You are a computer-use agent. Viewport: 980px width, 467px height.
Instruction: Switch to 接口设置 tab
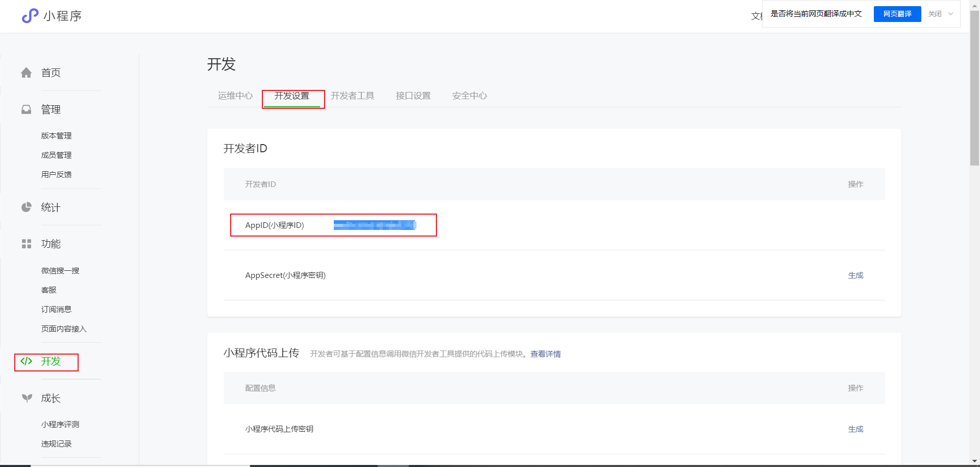413,96
